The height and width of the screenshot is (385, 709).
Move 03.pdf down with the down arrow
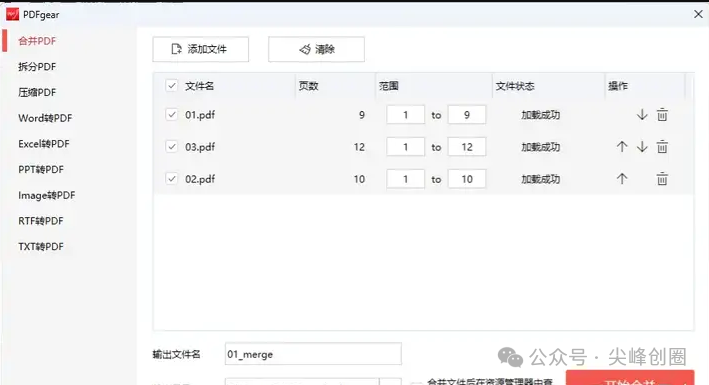pos(642,147)
